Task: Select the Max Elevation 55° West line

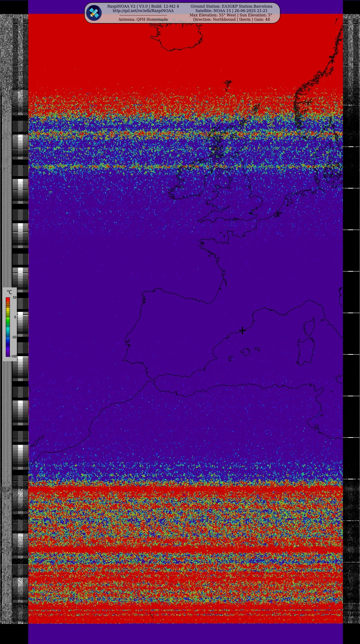Action: 231,15
